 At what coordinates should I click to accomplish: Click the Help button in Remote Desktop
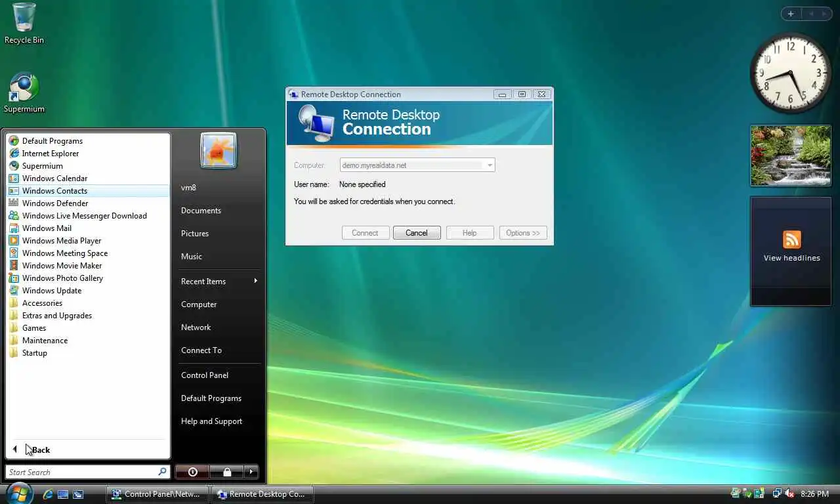pyautogui.click(x=470, y=233)
